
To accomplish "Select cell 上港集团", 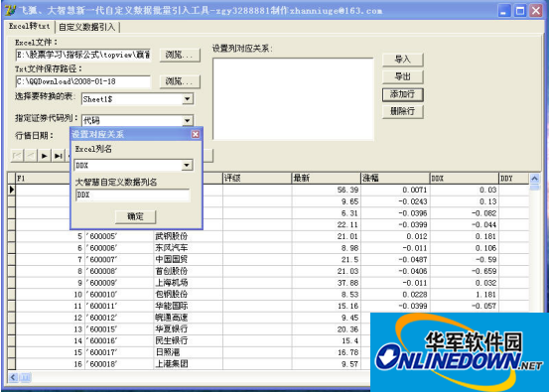I will tap(188, 364).
